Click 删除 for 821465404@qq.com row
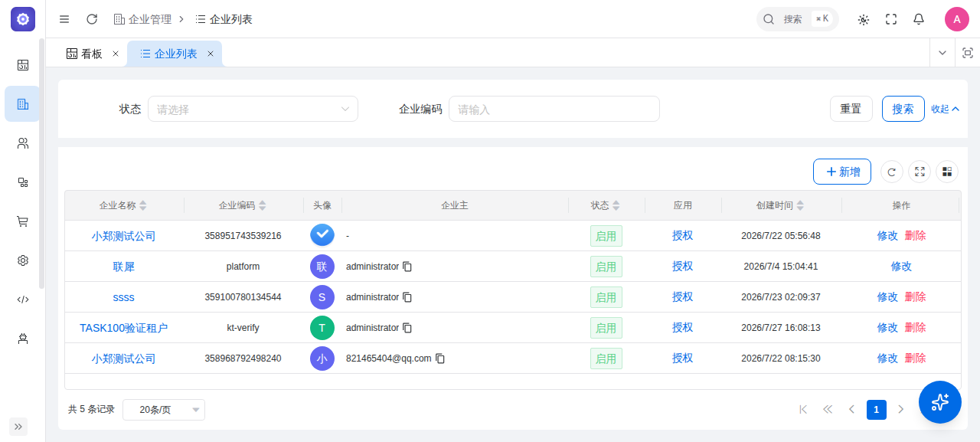The width and height of the screenshot is (980, 442). tap(915, 358)
